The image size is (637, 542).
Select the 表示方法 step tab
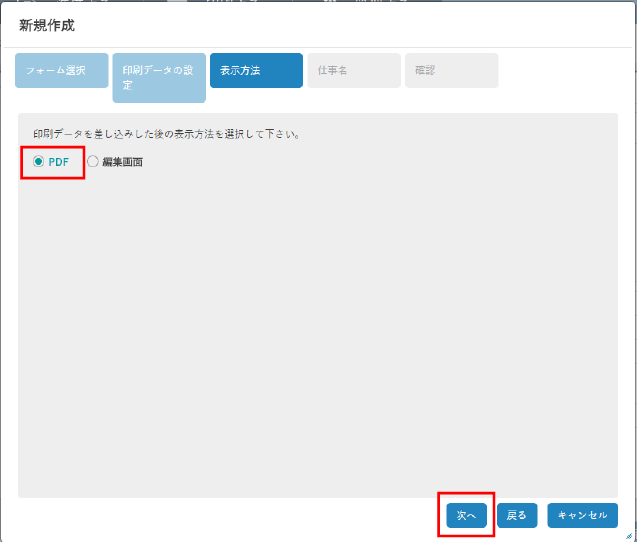256,70
